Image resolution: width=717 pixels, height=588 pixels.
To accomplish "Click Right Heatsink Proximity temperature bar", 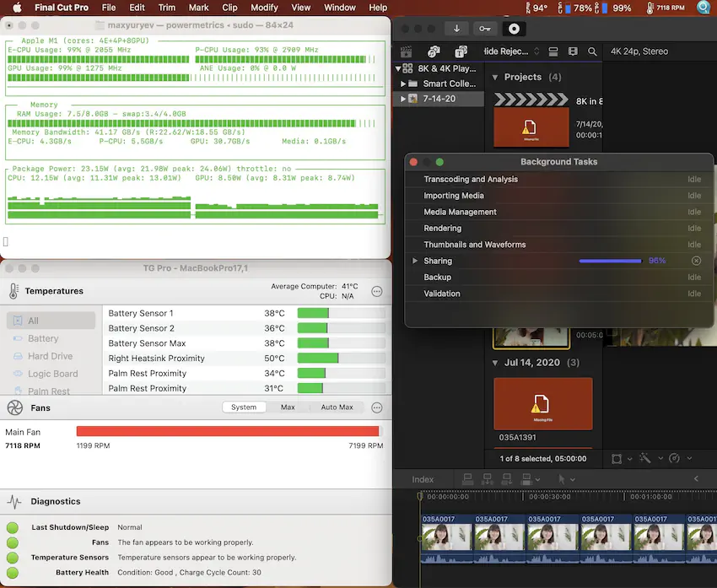I will tap(341, 358).
